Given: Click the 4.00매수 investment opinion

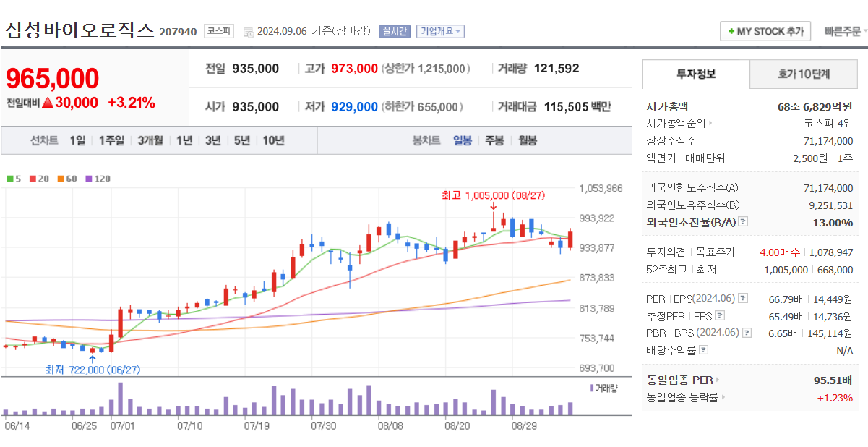Looking at the screenshot, I should point(779,252).
